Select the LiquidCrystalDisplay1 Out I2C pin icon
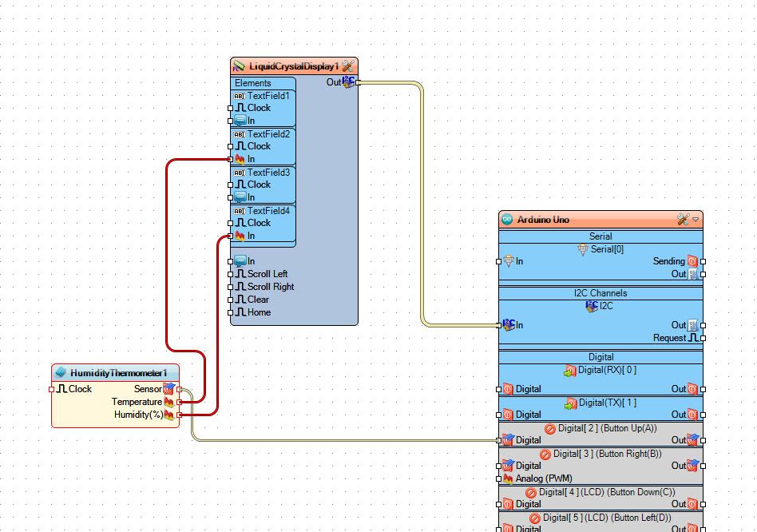 point(349,82)
